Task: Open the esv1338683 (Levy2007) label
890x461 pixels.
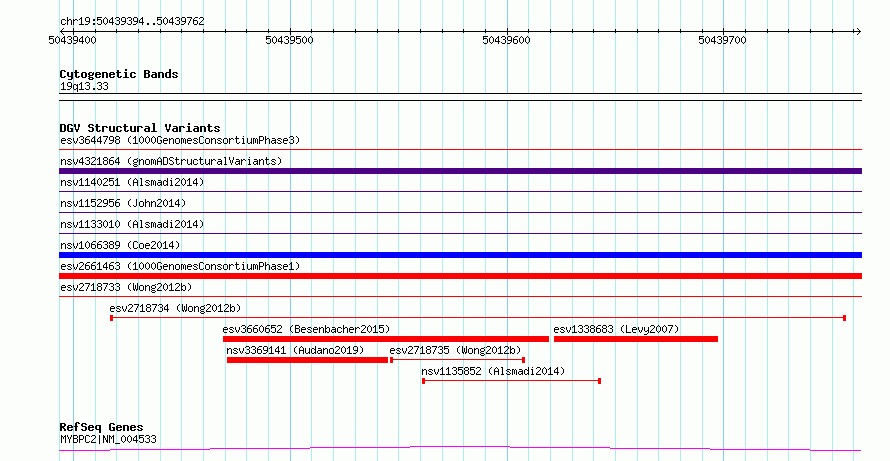Action: click(x=616, y=329)
